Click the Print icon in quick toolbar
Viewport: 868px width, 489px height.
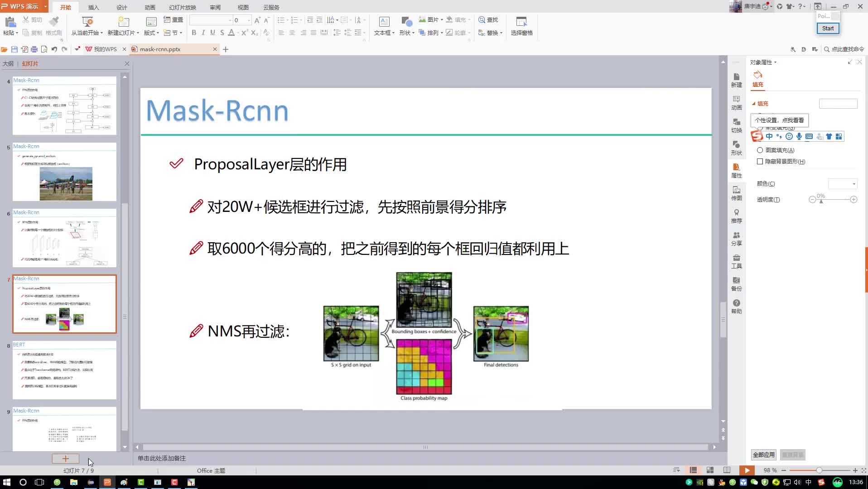34,49
